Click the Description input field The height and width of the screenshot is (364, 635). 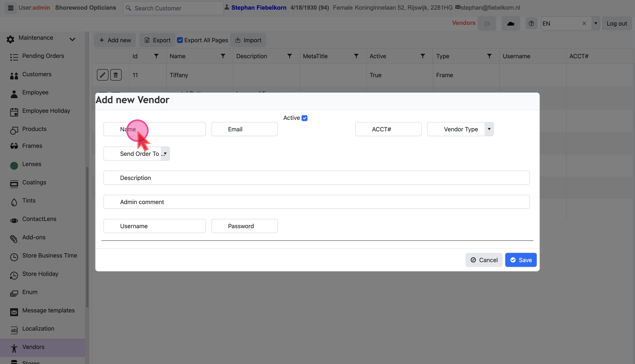tap(316, 178)
